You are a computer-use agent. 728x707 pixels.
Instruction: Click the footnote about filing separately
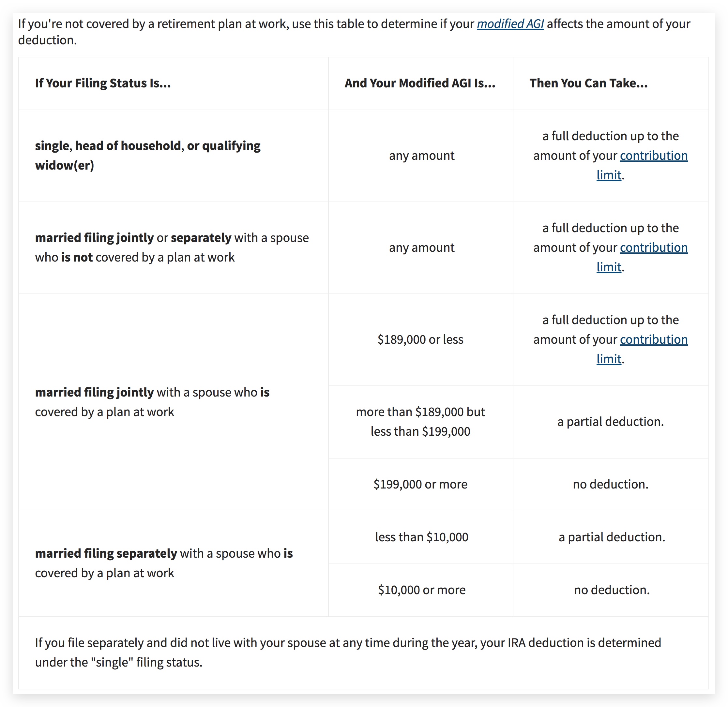coord(348,653)
